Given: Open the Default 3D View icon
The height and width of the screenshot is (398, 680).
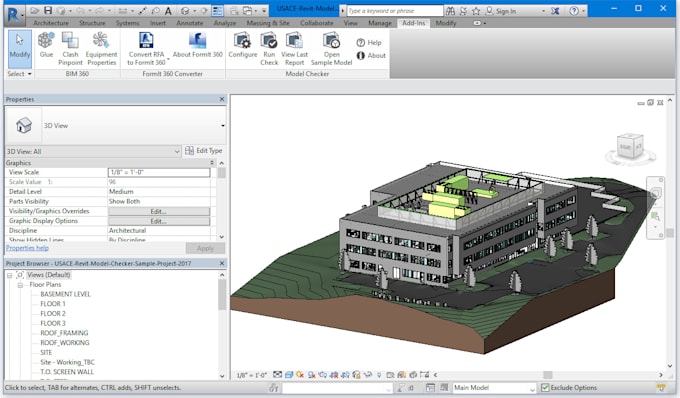Looking at the screenshot, I should 185,11.
